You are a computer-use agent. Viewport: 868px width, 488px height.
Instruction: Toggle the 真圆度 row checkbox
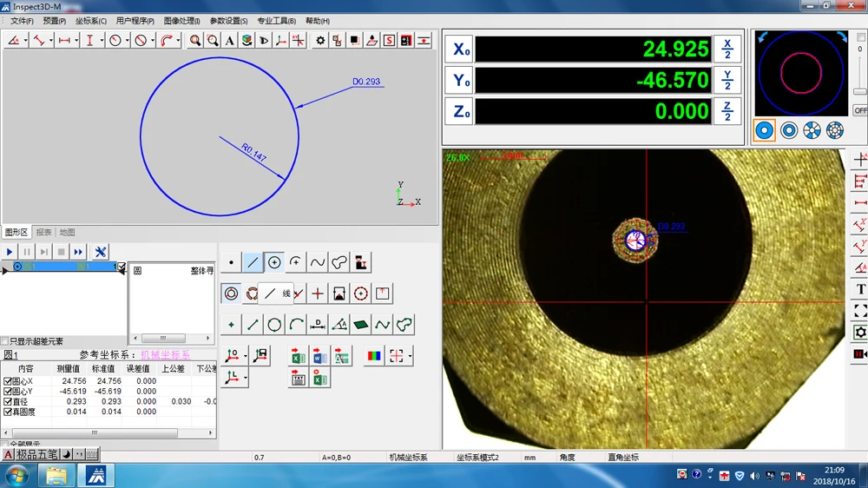(x=9, y=412)
